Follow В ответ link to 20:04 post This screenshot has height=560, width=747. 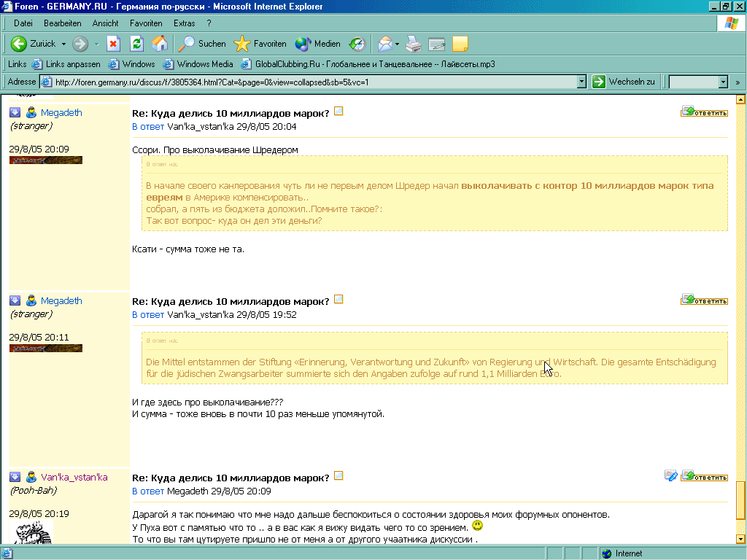[x=148, y=127]
